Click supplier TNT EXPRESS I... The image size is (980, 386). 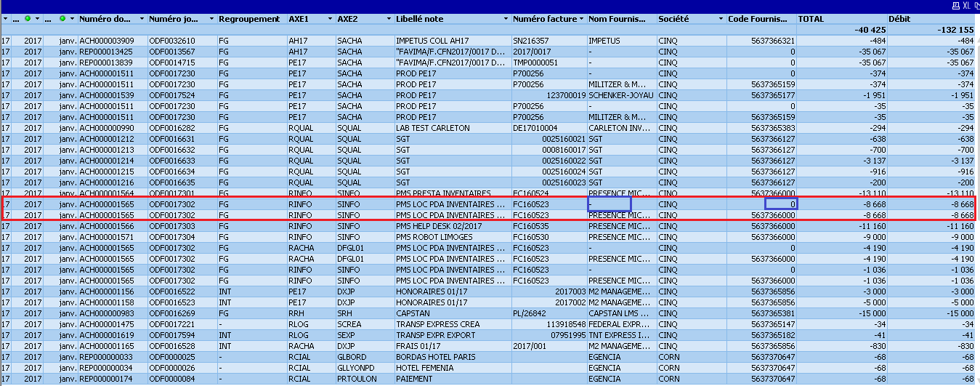618,335
